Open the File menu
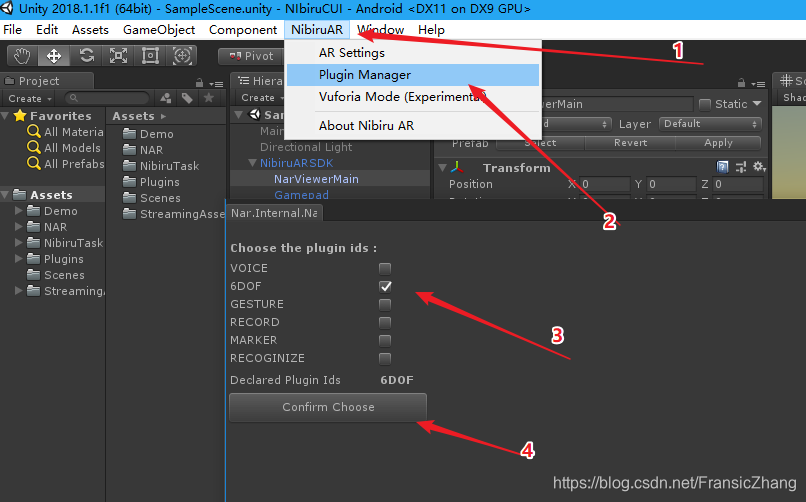The width and height of the screenshot is (806, 502). (x=12, y=30)
